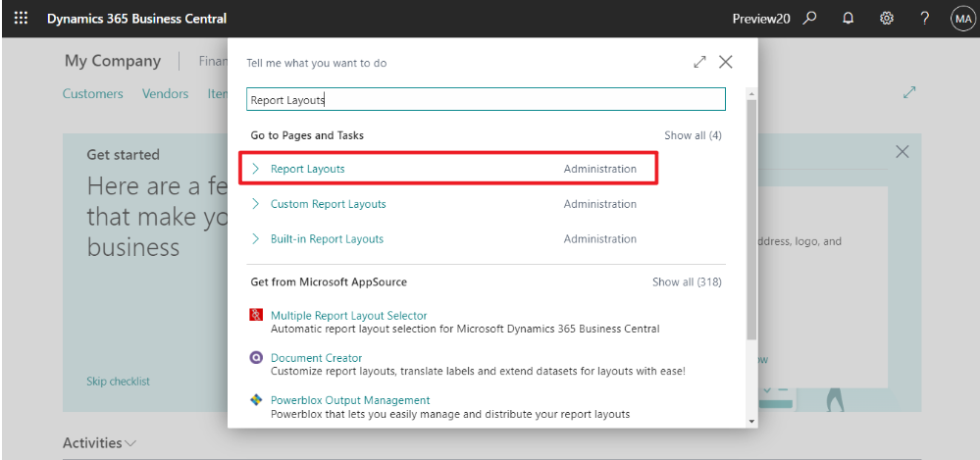This screenshot has width=980, height=460.
Task: Open the help question mark menu
Action: pos(925,18)
